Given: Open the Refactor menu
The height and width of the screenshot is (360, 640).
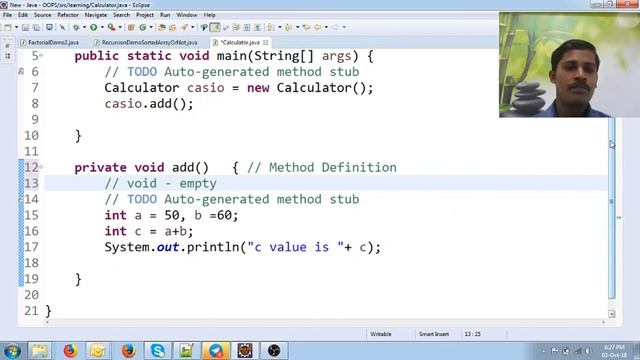Looking at the screenshot, I should [68, 15].
